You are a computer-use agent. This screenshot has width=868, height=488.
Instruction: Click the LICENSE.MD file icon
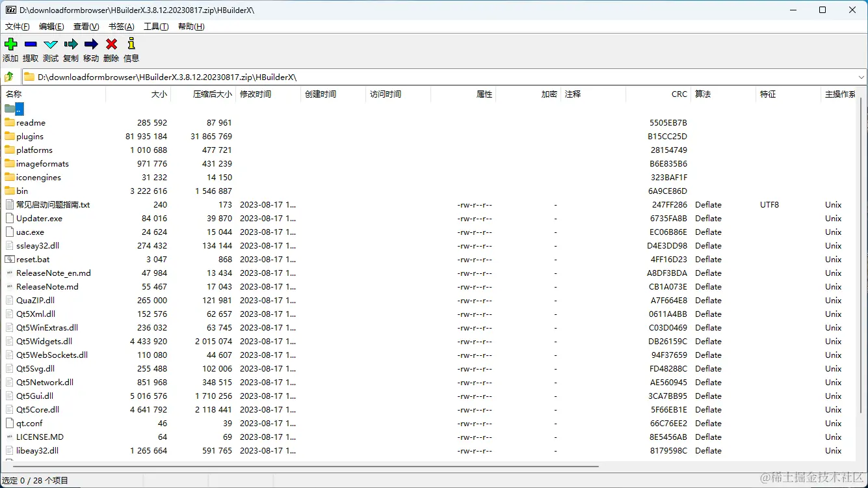click(10, 437)
